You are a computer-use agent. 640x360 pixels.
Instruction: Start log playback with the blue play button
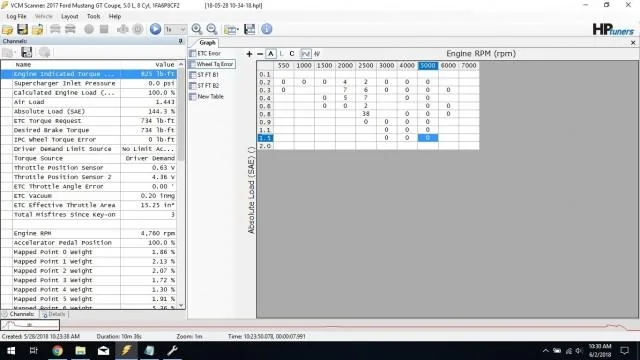click(x=155, y=29)
